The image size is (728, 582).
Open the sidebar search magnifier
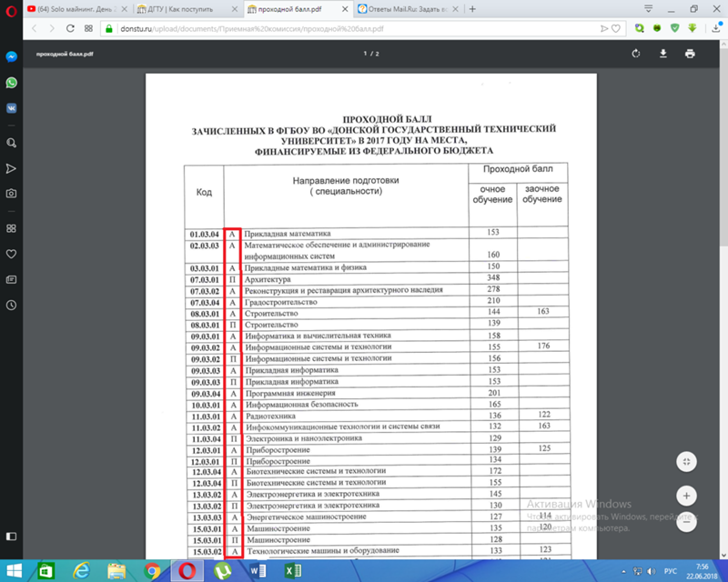point(12,143)
